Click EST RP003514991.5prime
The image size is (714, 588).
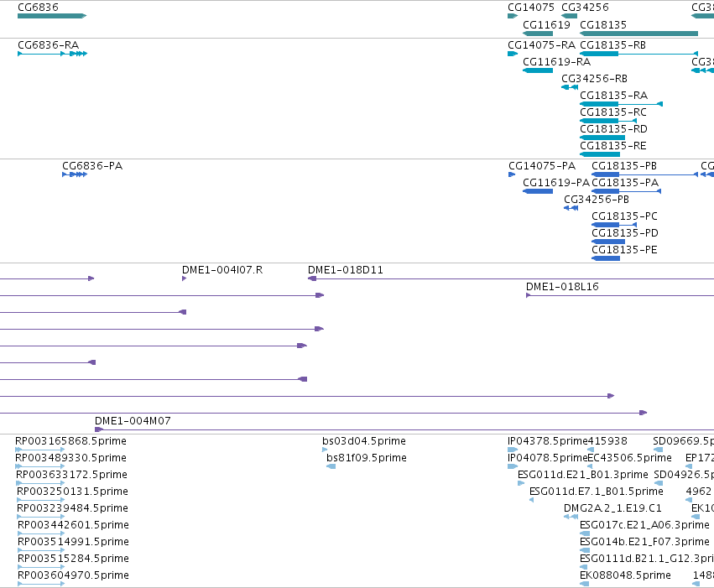41,550
